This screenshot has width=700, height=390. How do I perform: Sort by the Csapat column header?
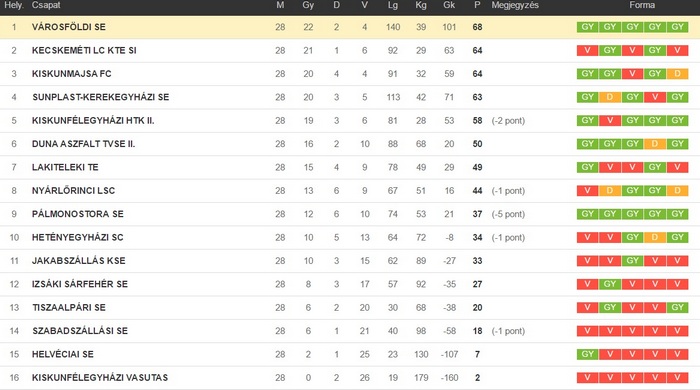46,5
